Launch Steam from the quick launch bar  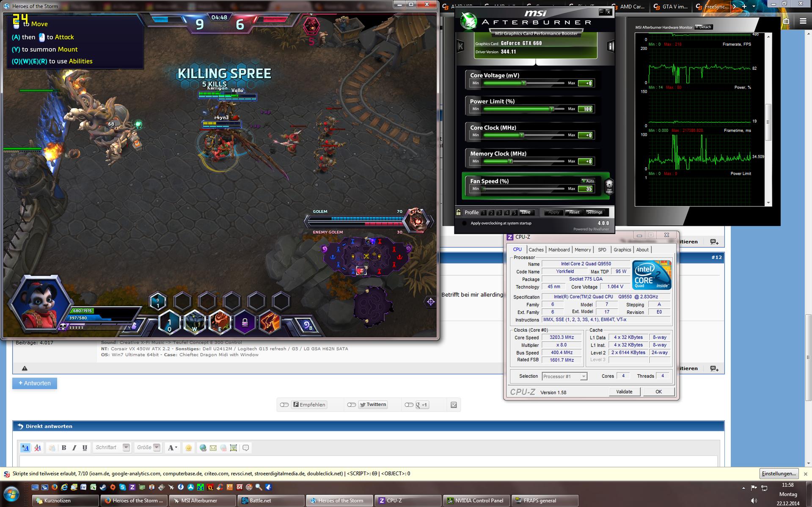(x=103, y=488)
